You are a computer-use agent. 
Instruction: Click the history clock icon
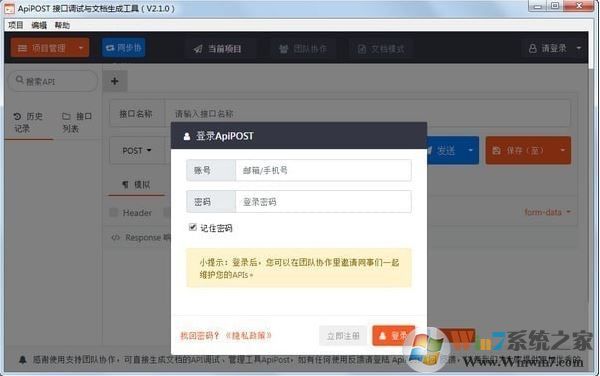point(17,116)
